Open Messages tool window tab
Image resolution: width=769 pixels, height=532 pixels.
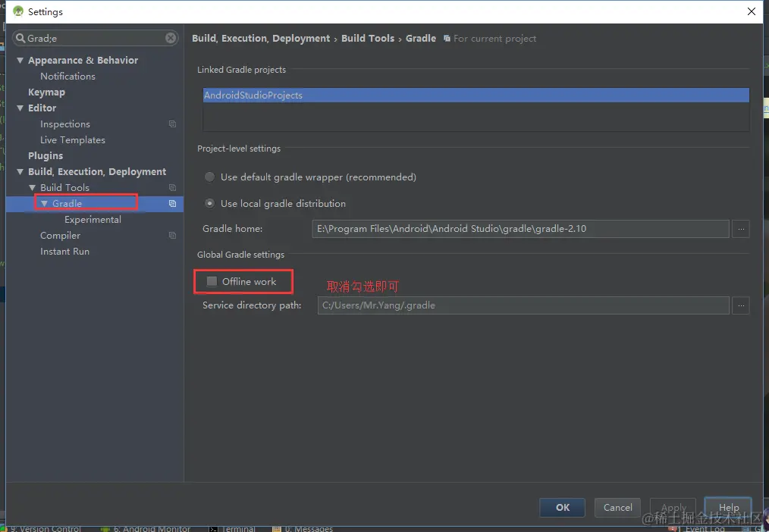pyautogui.click(x=303, y=528)
